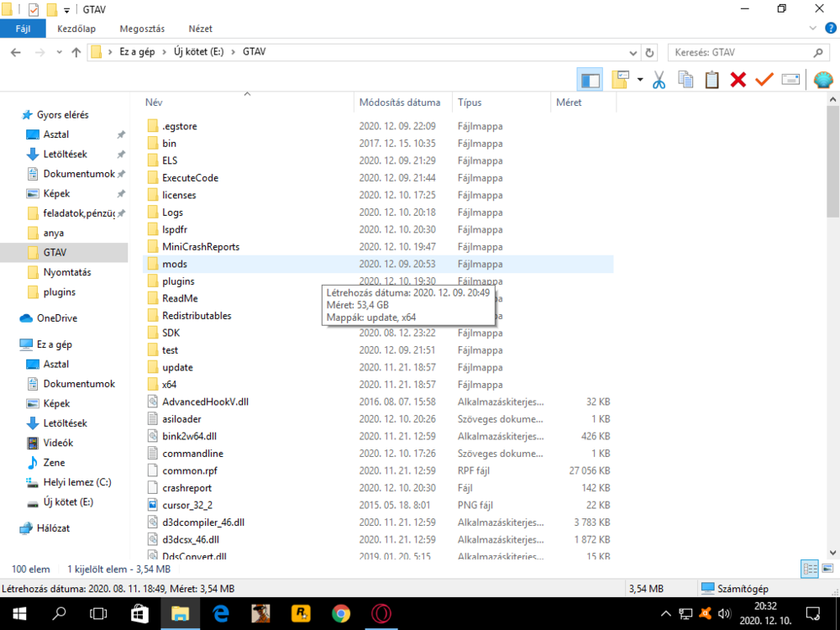Viewport: 840px width, 630px height.
Task: Select the lspdfr folder
Action: pos(175,230)
